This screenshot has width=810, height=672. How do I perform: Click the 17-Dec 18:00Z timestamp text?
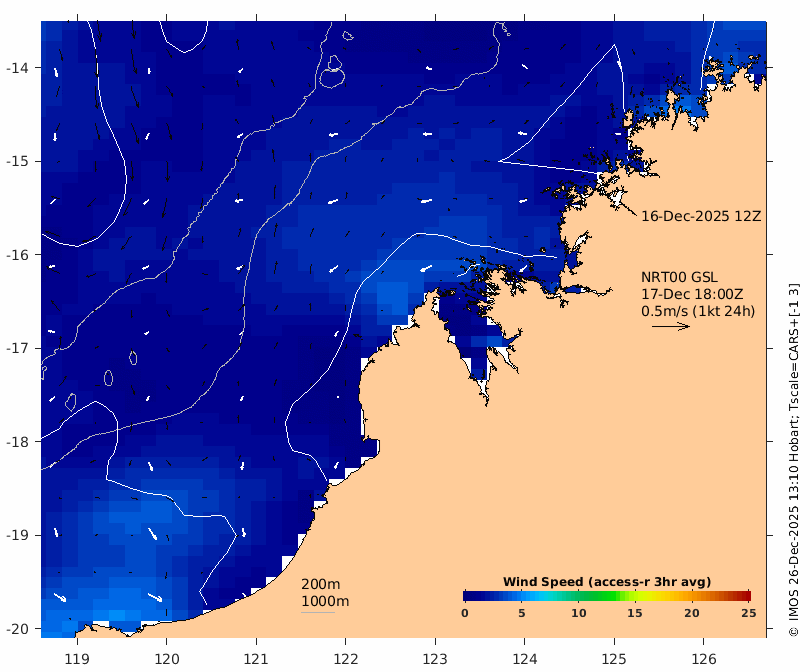692,294
